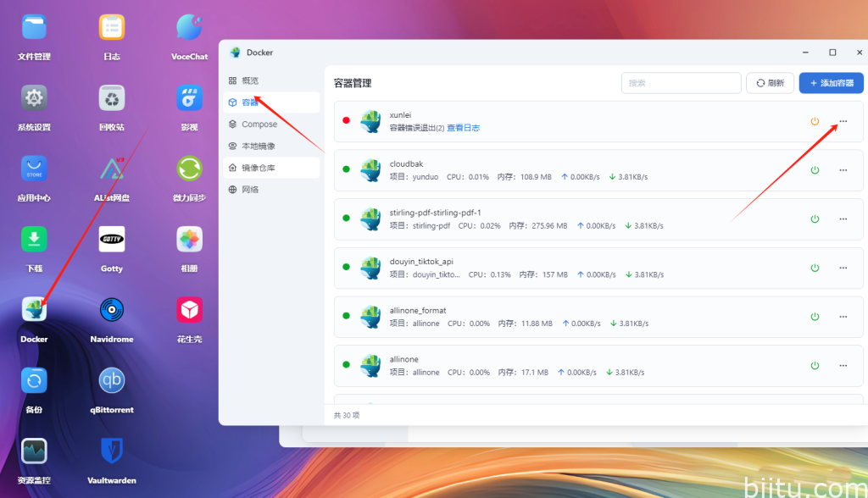
Task: Power on the xunlei container
Action: pos(815,121)
